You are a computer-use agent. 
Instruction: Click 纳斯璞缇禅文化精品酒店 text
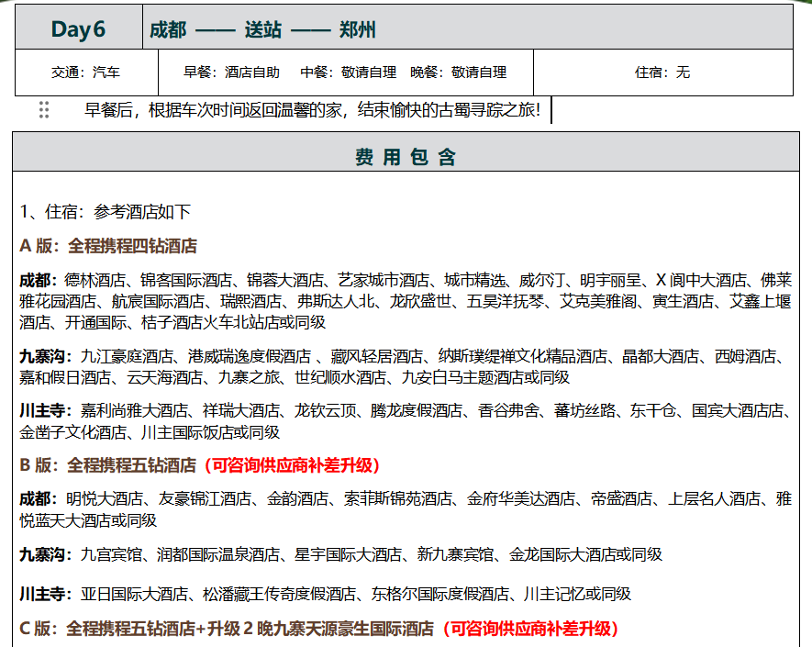tap(522, 356)
